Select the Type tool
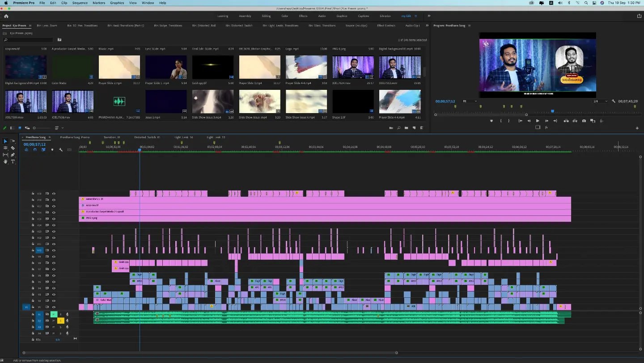644x363 pixels. (x=13, y=161)
